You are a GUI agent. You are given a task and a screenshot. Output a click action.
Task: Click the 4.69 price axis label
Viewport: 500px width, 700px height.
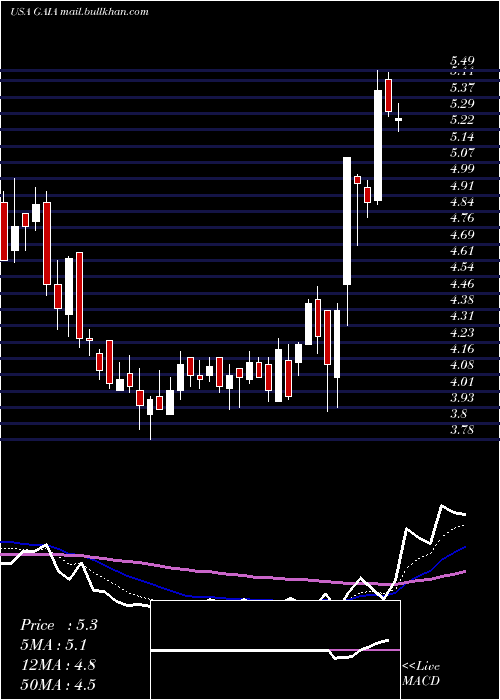coord(462,235)
